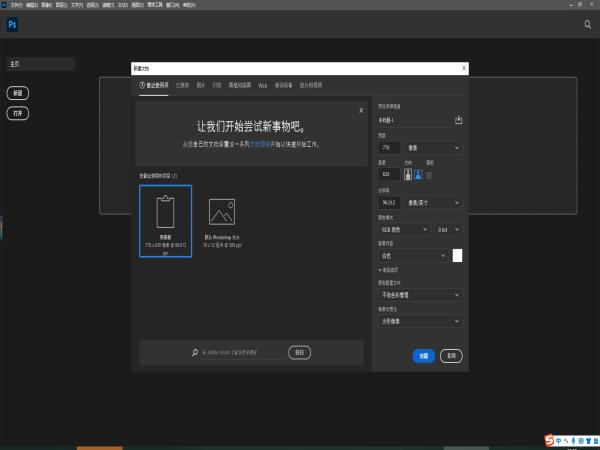Dismiss the welcome banner with its X

[360, 110]
